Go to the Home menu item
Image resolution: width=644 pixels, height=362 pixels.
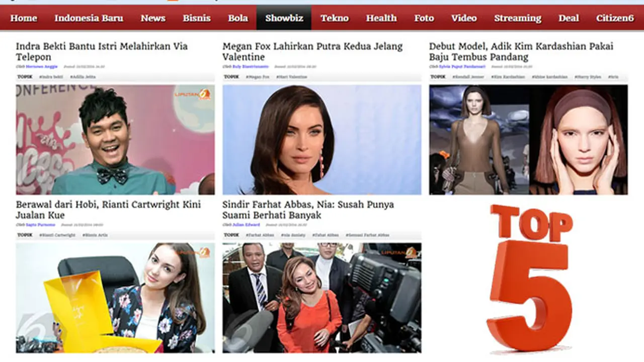tap(24, 18)
